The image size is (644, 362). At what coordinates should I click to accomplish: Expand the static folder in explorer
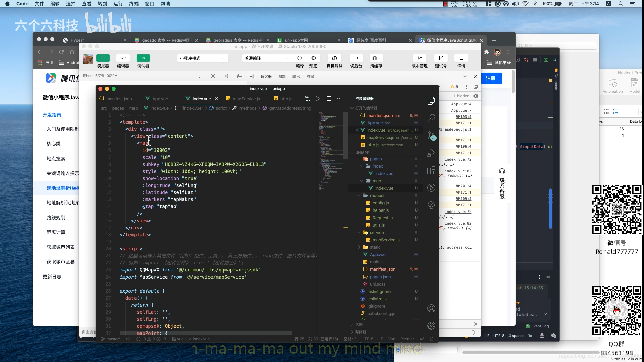pos(375,247)
